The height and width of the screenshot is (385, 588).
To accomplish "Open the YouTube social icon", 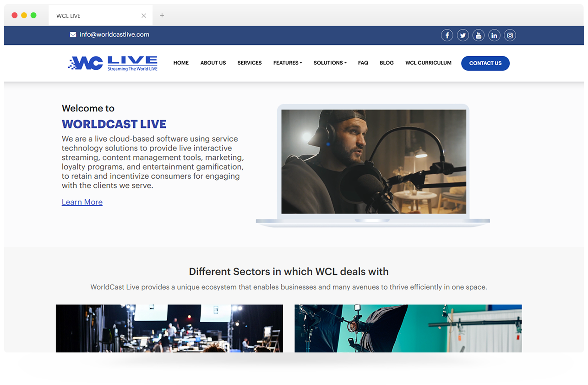I will [478, 35].
